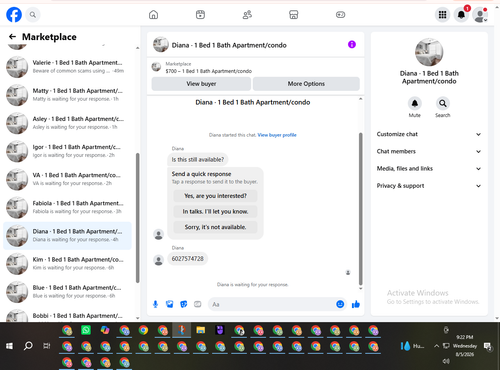Click the $700 listing summary under Marketplace
Viewport: 500px width, 370px height.
pos(209,71)
